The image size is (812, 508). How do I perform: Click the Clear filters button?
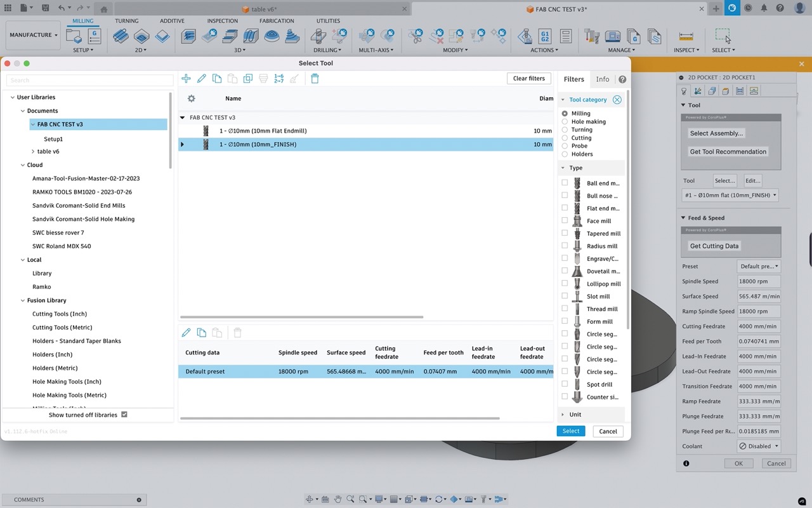tap(529, 79)
